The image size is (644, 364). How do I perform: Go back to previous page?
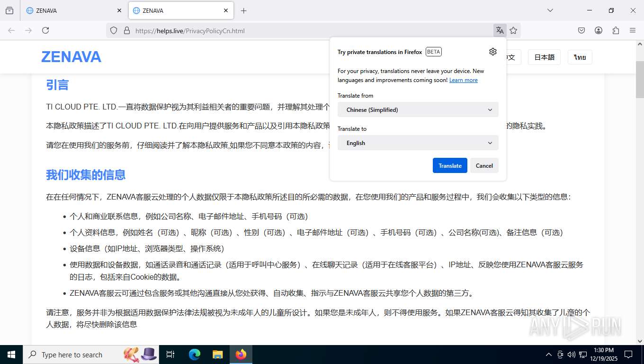pyautogui.click(x=11, y=30)
